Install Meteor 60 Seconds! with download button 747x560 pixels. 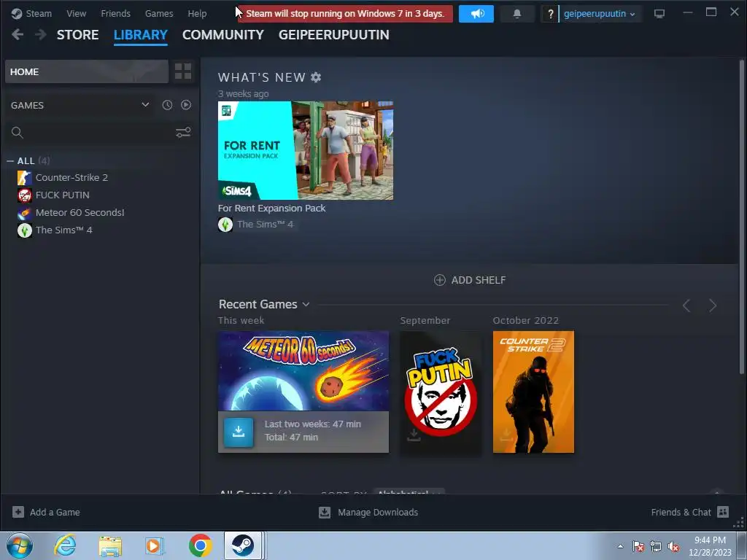[239, 432]
